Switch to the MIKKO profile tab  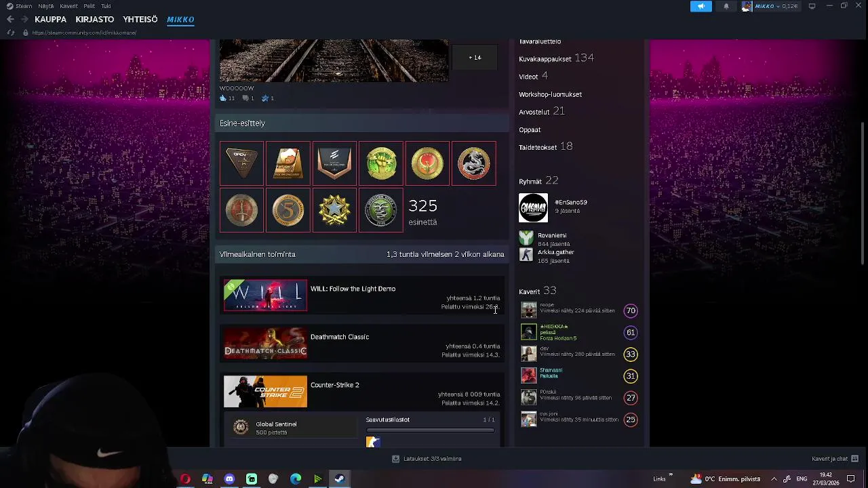pyautogui.click(x=180, y=20)
